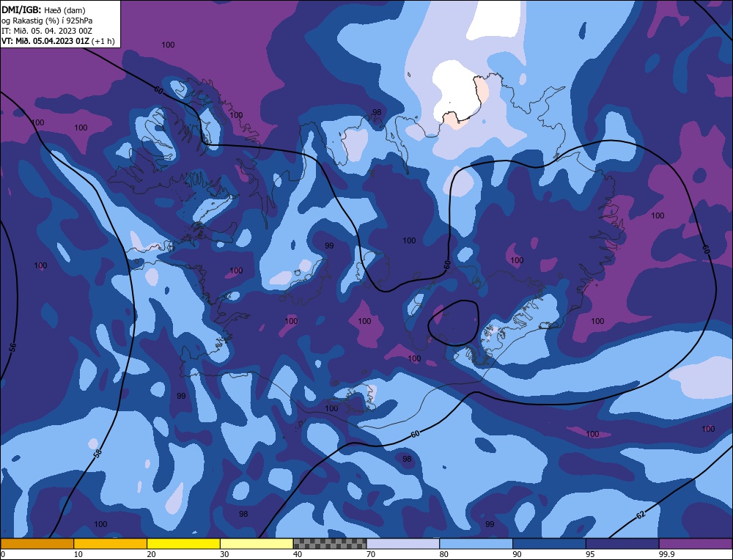The height and width of the screenshot is (560, 733).
Task: Click the legend tick label "99.9"
Action: [666, 554]
